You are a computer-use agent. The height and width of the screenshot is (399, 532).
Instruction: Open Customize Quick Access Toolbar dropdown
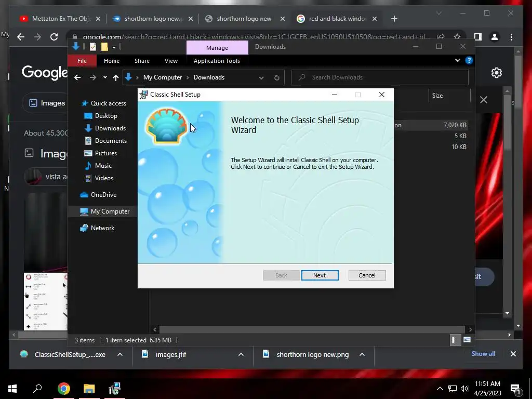click(x=114, y=47)
